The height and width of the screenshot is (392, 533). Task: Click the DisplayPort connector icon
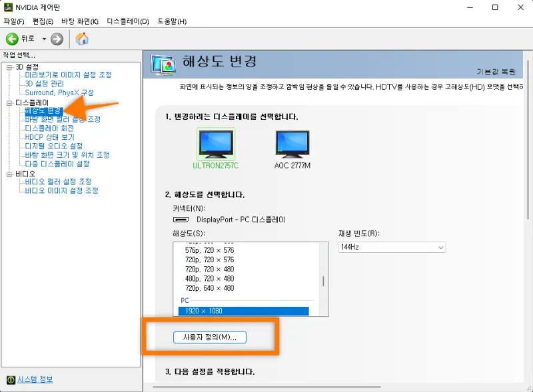181,220
